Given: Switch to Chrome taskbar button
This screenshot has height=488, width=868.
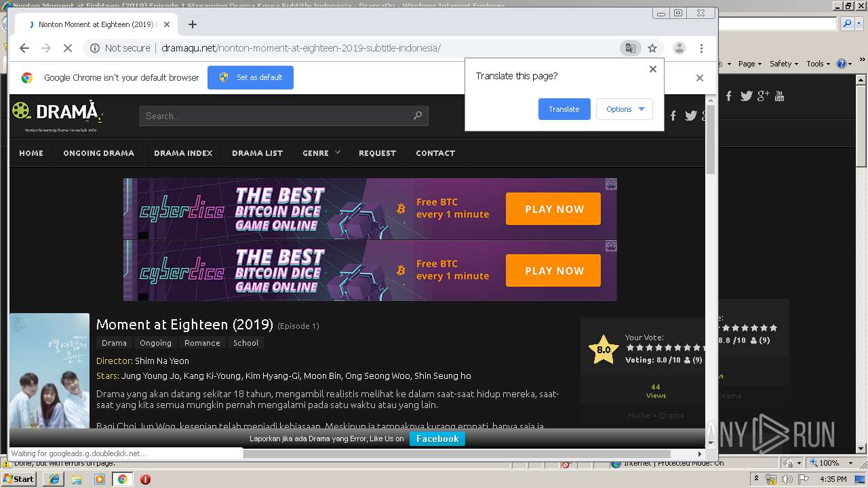Looking at the screenshot, I should tap(122, 479).
